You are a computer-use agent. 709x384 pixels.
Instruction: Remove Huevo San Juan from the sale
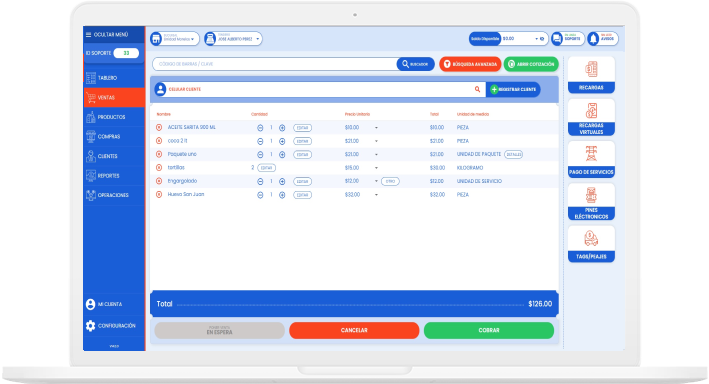(x=159, y=194)
